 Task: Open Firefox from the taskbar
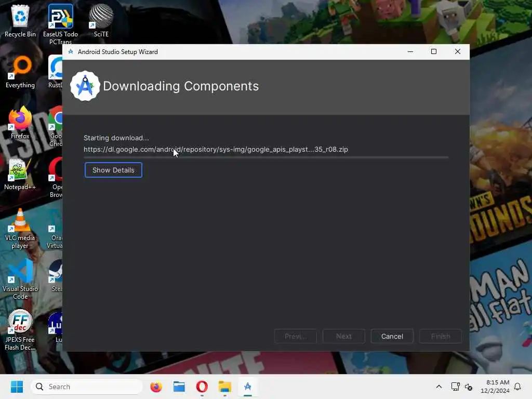[x=156, y=387]
